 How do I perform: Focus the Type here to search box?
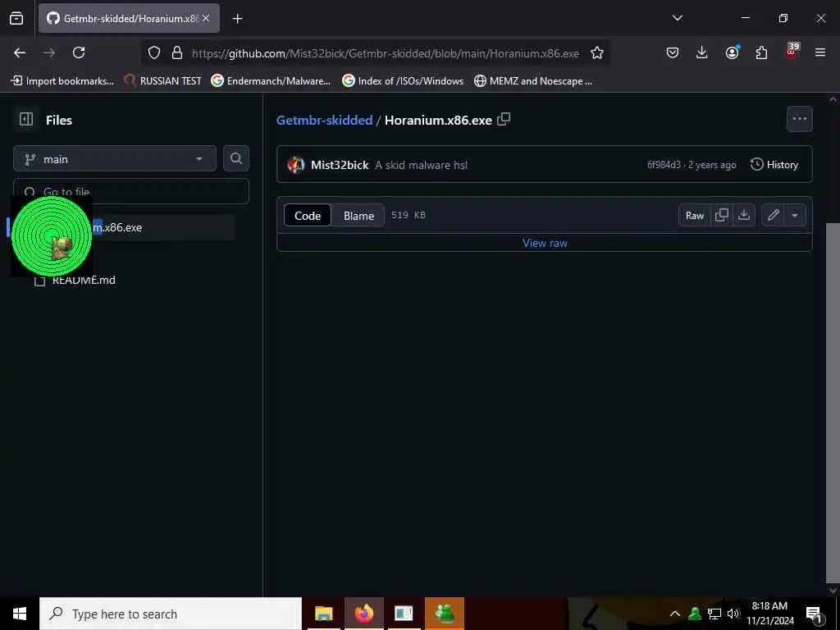(171, 614)
